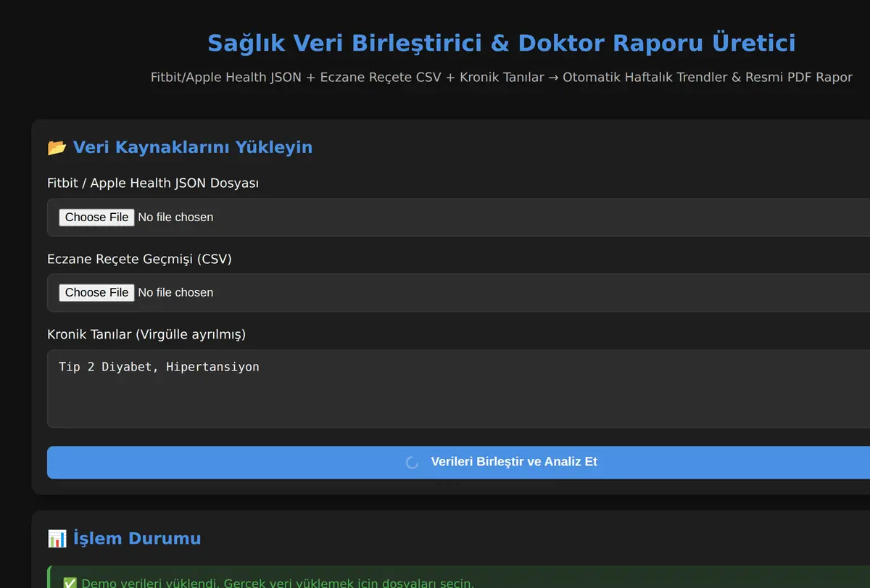870x588 pixels.
Task: Click the 'Sağlık Veri Birleştirici & Doktor Raporu Üretici' title
Action: [x=502, y=43]
